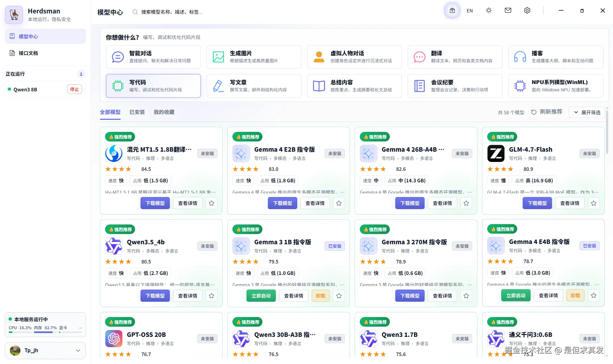Switch to the 全部模型 tab

click(110, 112)
